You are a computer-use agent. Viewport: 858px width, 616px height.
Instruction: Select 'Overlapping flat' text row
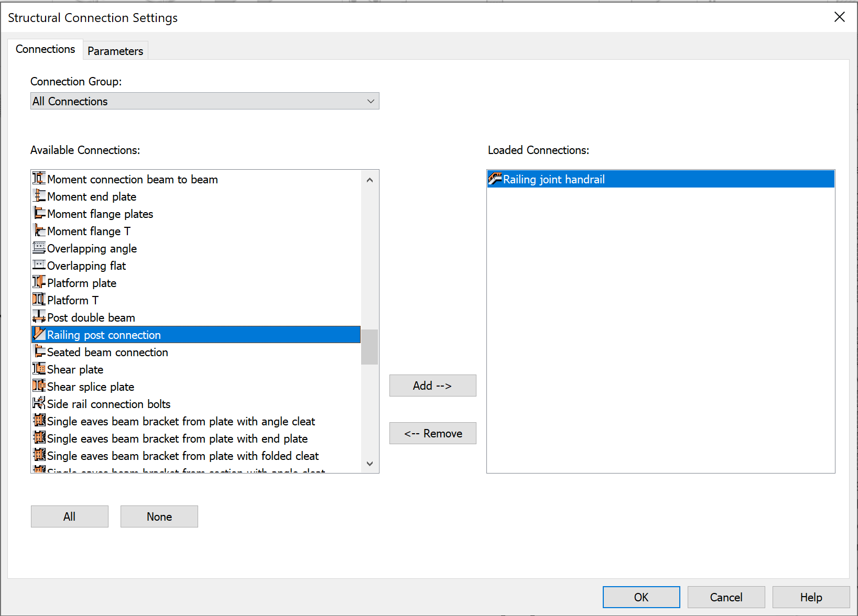click(196, 266)
